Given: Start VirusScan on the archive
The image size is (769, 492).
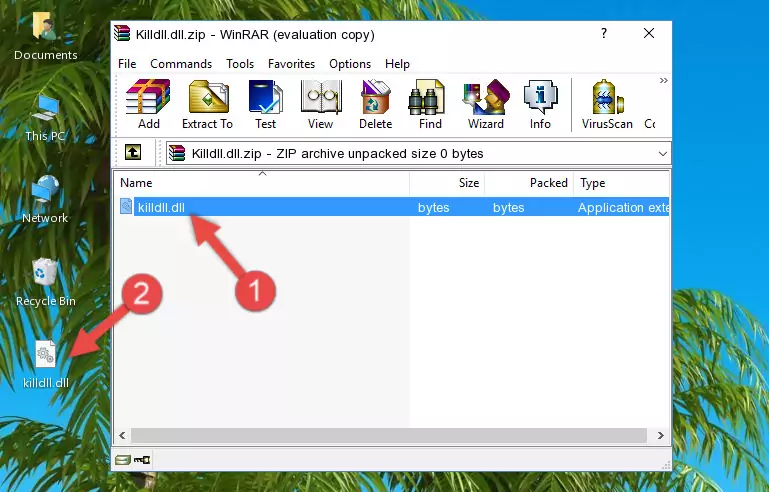Looking at the screenshot, I should pyautogui.click(x=607, y=104).
